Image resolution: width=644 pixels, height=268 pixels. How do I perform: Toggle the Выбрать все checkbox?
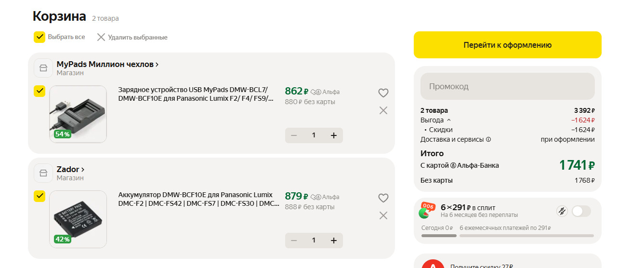pyautogui.click(x=39, y=37)
